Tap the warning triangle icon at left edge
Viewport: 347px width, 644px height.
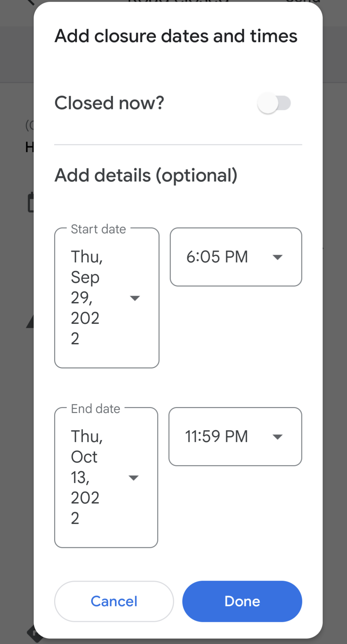30,322
